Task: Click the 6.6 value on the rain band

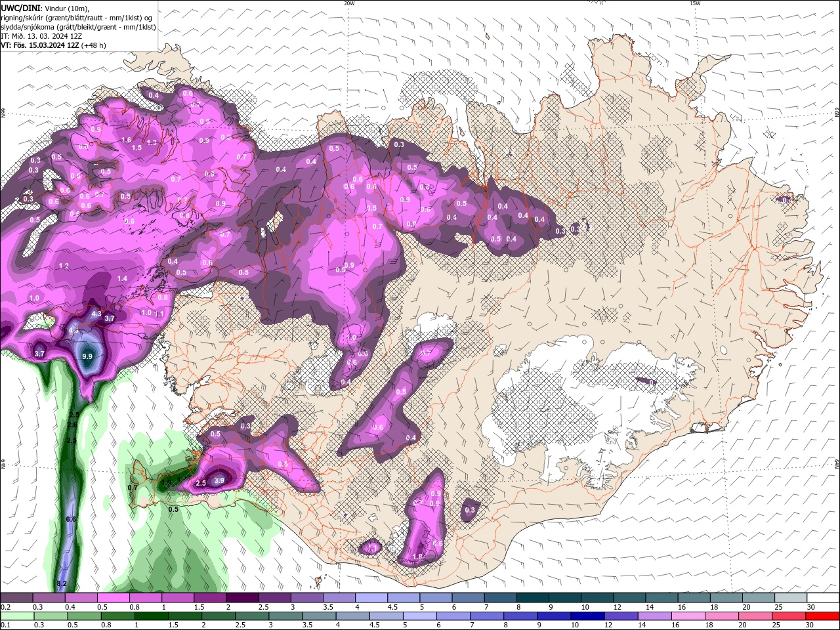Action: tap(72, 519)
